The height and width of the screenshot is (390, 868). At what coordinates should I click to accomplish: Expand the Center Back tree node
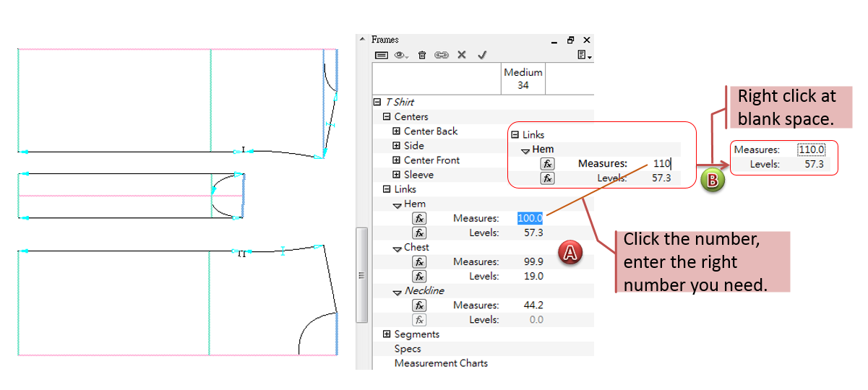tap(396, 131)
